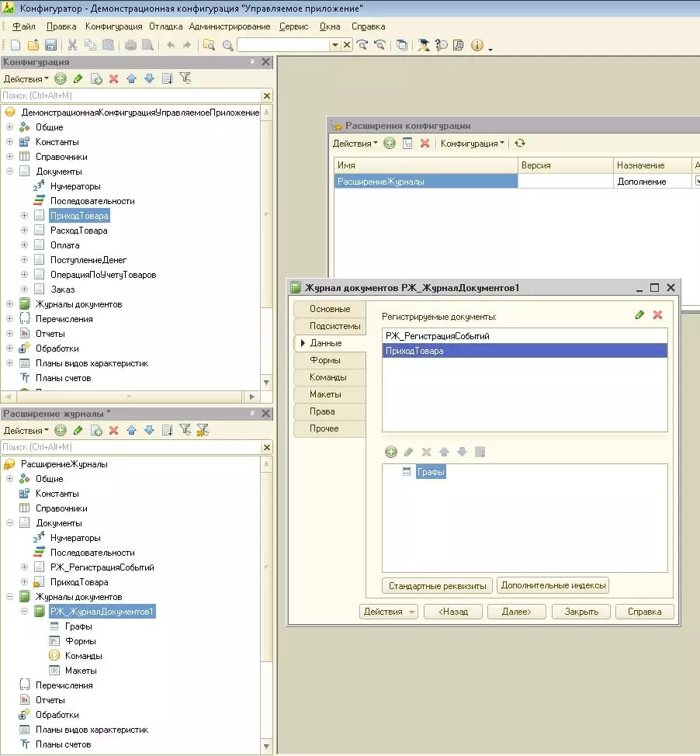Click the green add button in Конфигурация panel
Screen dimensions: 700x756
point(61,78)
